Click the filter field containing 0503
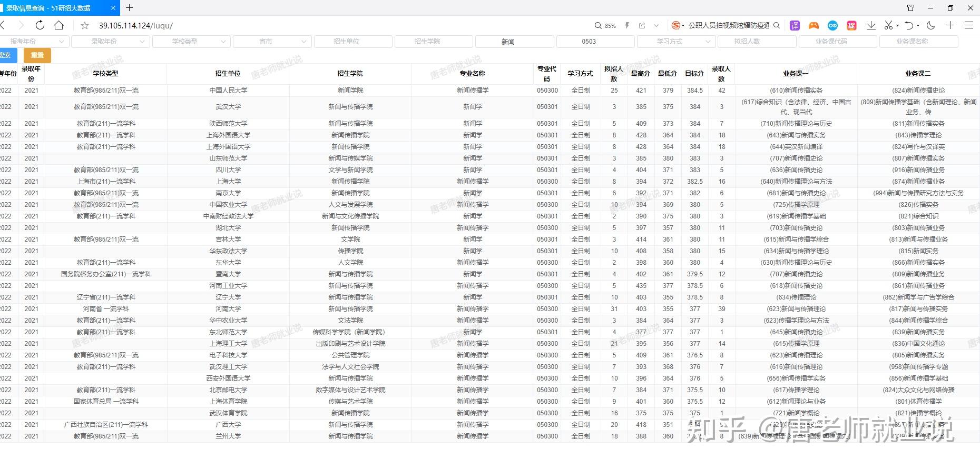 [x=596, y=41]
